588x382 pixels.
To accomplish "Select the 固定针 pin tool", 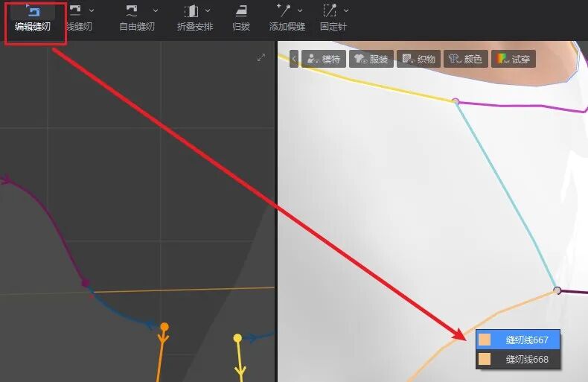I will [x=333, y=19].
